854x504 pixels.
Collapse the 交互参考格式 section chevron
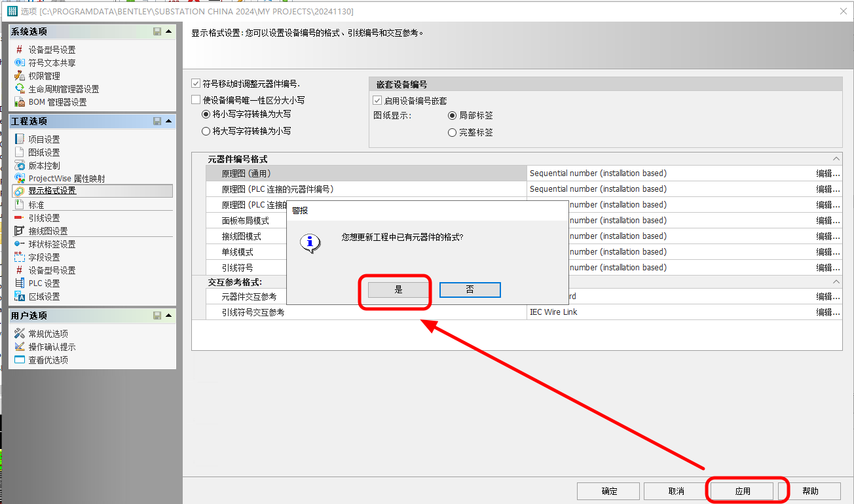point(836,281)
